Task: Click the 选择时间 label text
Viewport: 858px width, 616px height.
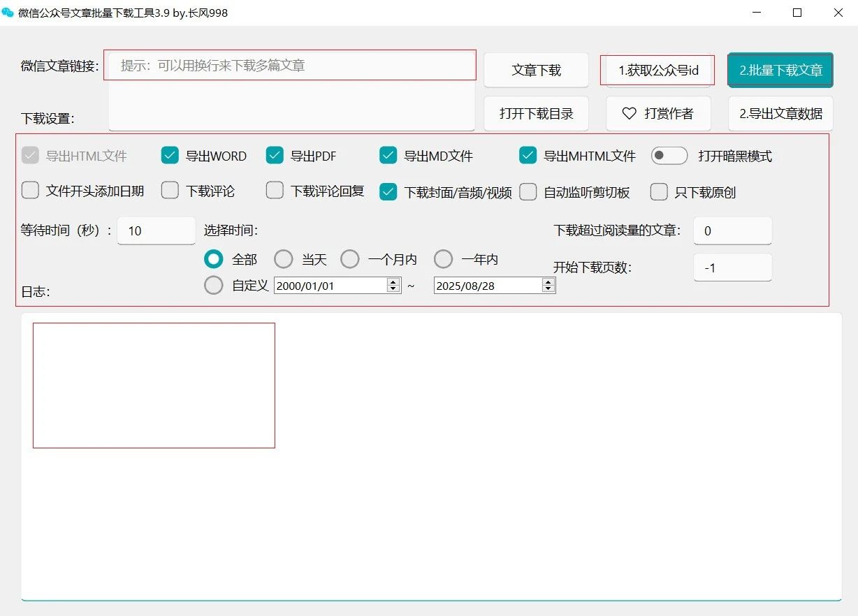Action: pyautogui.click(x=231, y=230)
